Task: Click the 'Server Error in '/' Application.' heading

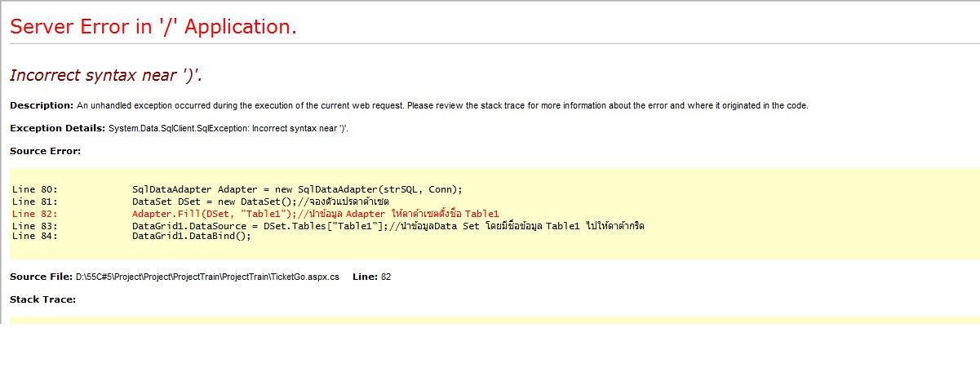Action: 153,27
